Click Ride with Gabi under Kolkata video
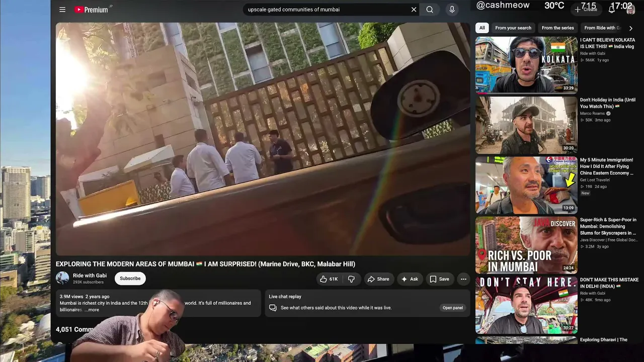This screenshot has width=644, height=362. pos(593,53)
